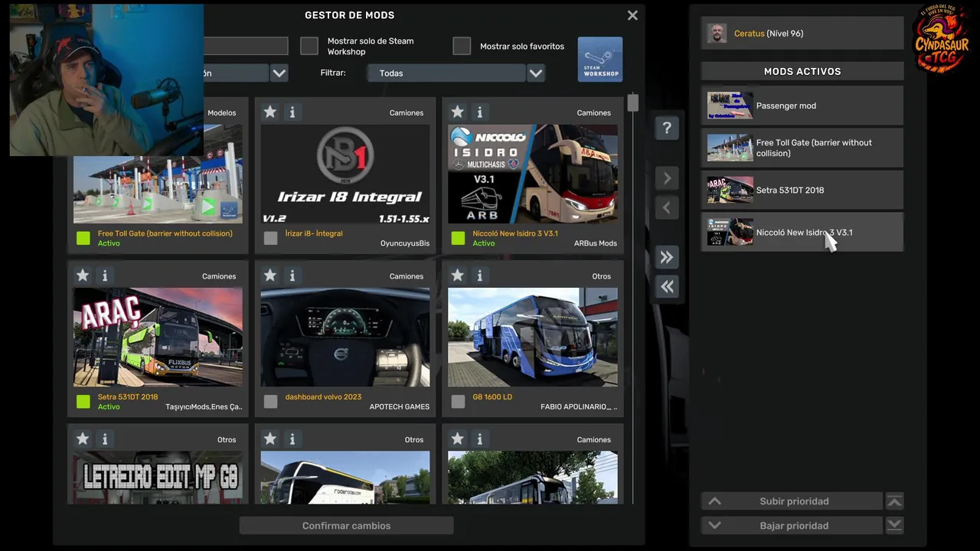Check the Irizar i8 Integral mod checkbox
This screenshot has width=980, height=551.
point(270,238)
